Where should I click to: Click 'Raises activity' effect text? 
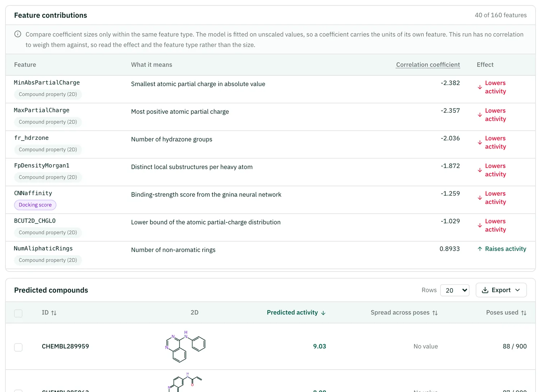tap(505, 249)
